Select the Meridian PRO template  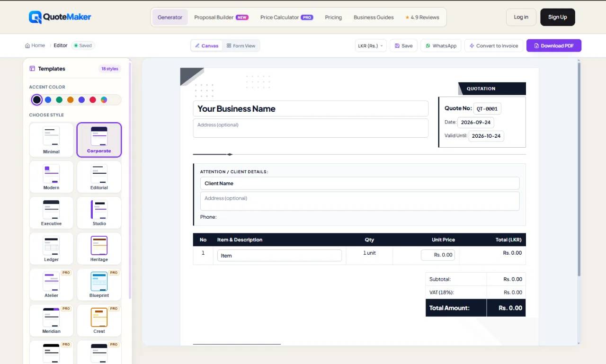(x=51, y=320)
